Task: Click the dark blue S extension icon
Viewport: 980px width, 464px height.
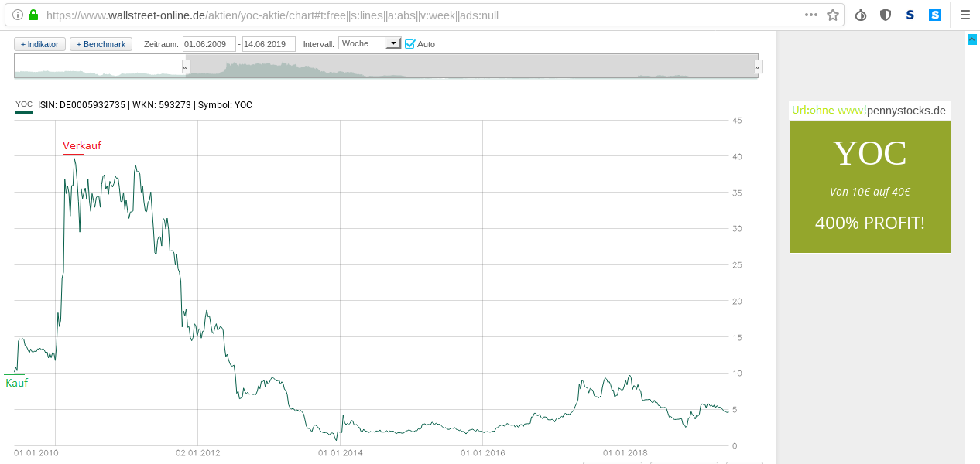Action: click(x=910, y=15)
